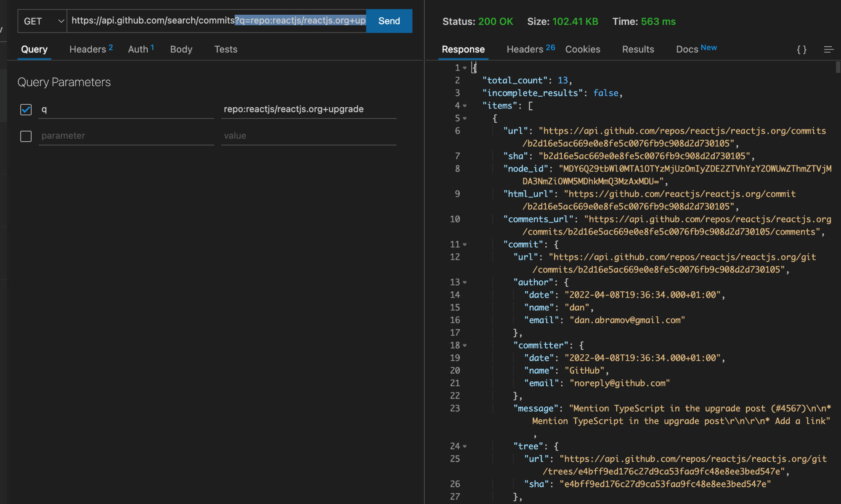The width and height of the screenshot is (841, 504).
Task: Collapse the root object at line 1
Action: point(465,68)
